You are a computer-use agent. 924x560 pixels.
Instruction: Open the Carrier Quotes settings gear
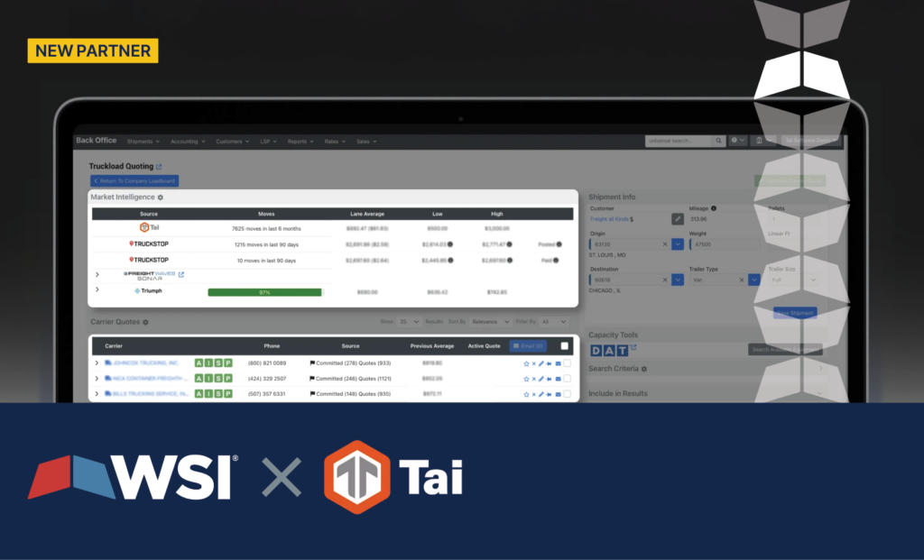(x=145, y=323)
